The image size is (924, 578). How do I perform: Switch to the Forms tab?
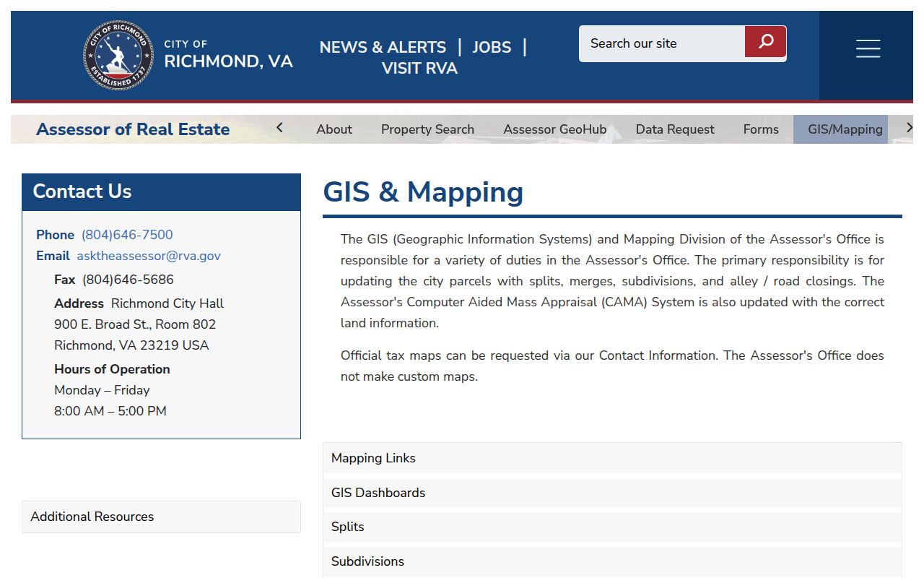761,129
